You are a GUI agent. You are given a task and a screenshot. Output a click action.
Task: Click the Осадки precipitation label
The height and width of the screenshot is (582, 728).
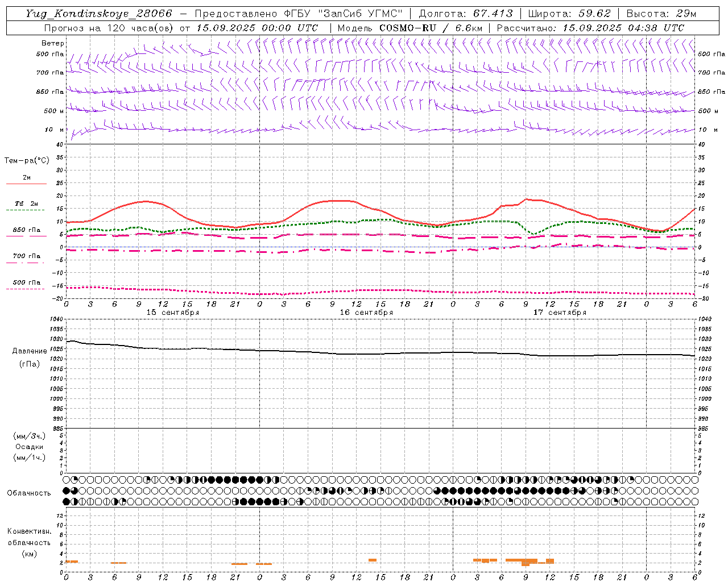click(x=30, y=447)
